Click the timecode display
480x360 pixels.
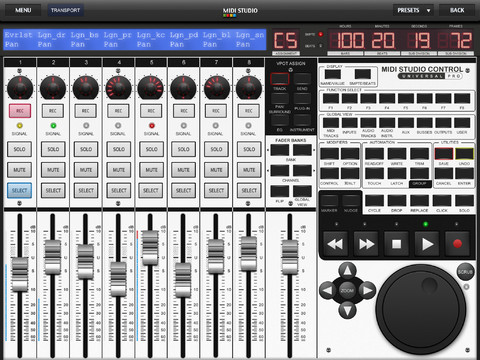click(x=401, y=40)
